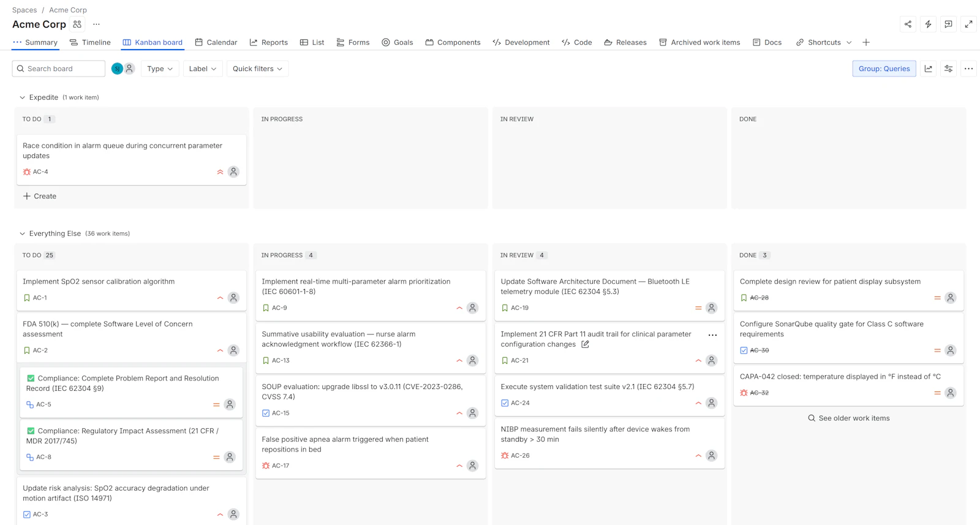Collapse the Expedite swimlane
The image size is (980, 525).
click(23, 97)
